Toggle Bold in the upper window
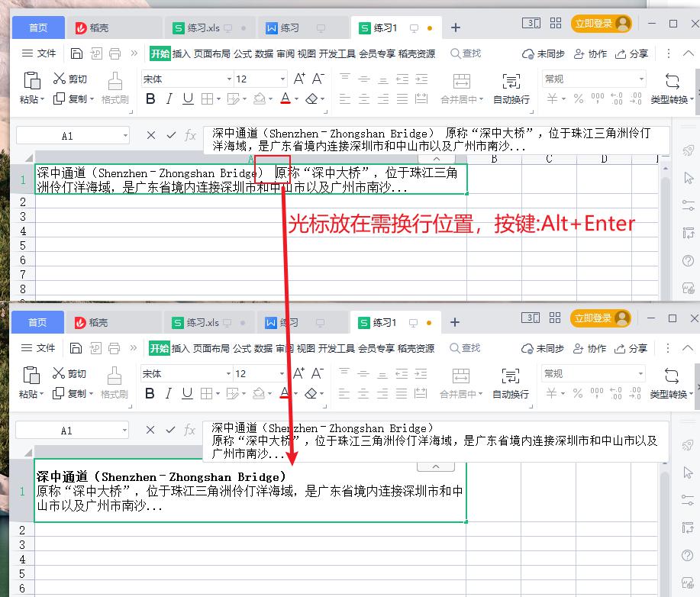This screenshot has width=700, height=597. click(x=150, y=98)
